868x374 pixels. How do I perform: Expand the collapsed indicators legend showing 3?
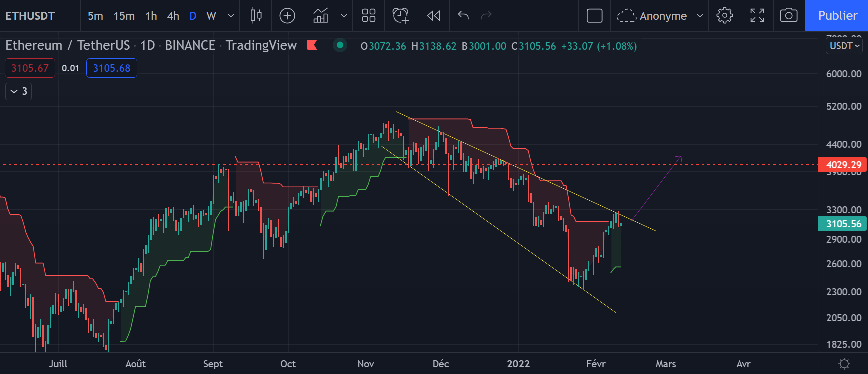tap(19, 91)
